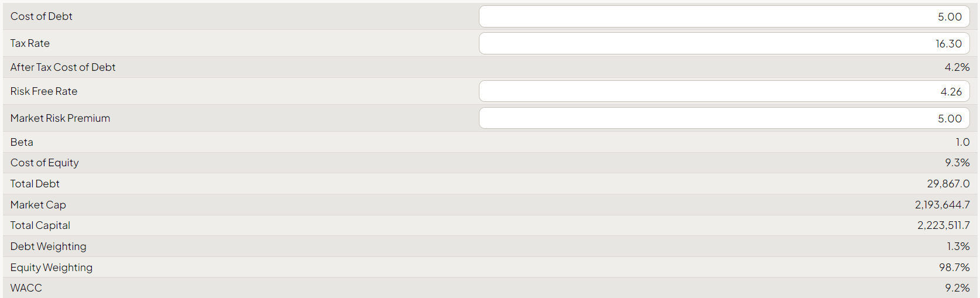Click the Equity Weighting 98.7% value
Viewport: 980px width, 298px height.
tap(954, 268)
